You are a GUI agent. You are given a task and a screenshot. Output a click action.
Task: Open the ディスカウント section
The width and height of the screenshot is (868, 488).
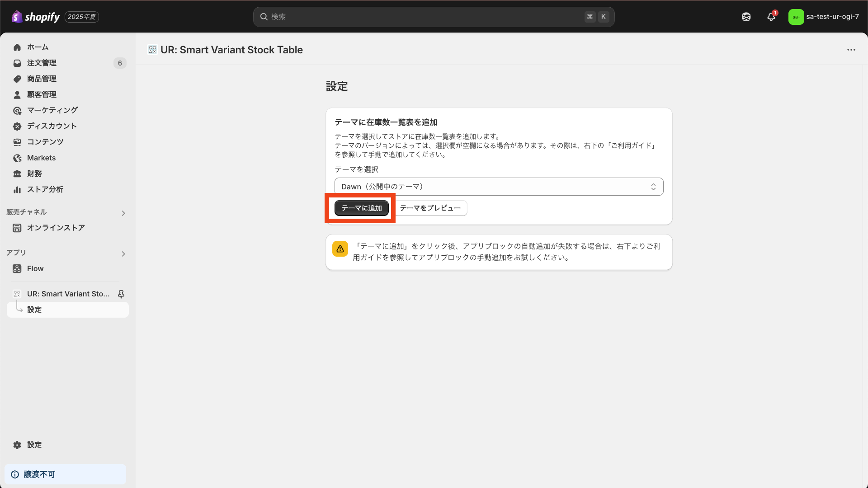tap(51, 126)
